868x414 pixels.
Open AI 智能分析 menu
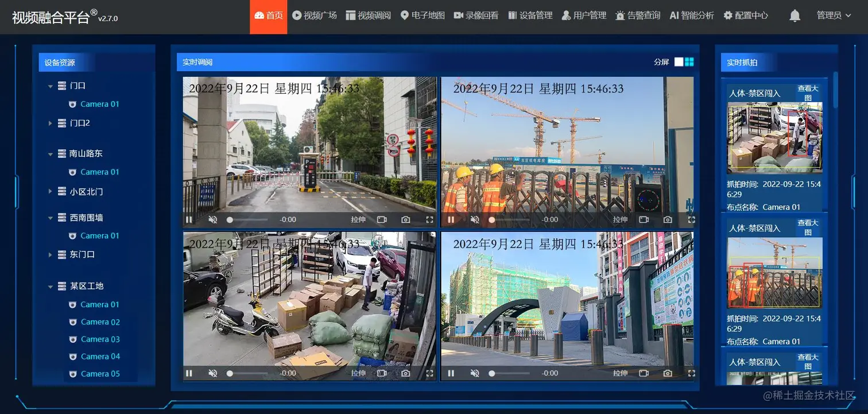click(692, 16)
